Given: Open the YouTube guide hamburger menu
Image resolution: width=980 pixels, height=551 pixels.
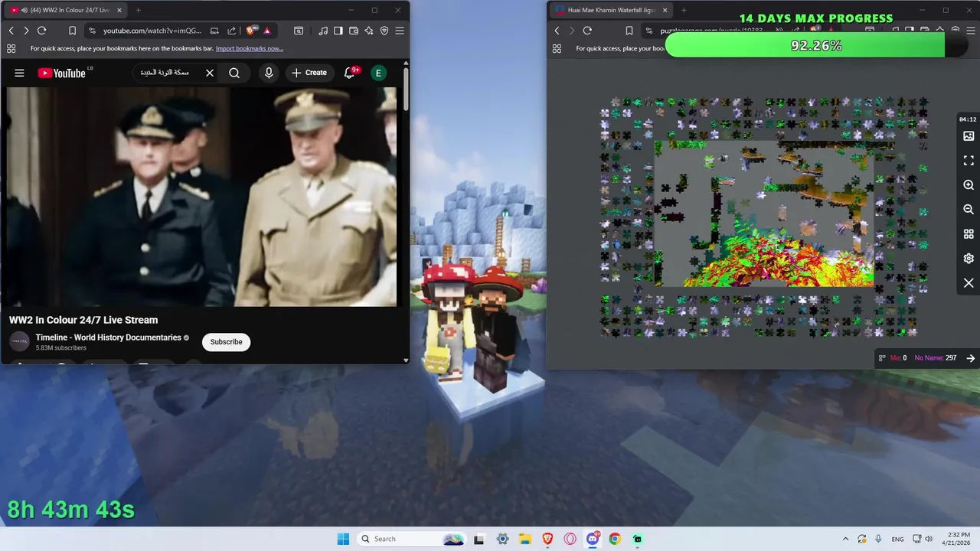Looking at the screenshot, I should (19, 73).
